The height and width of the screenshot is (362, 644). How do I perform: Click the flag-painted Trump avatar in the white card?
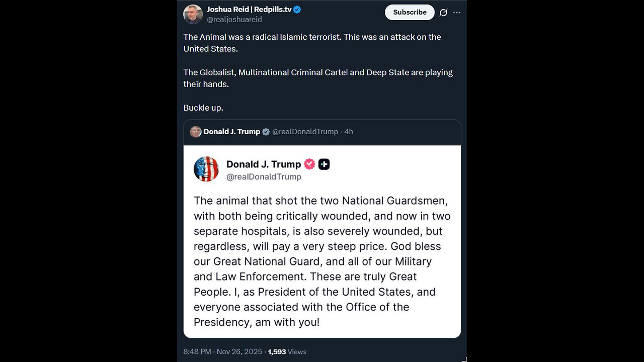click(206, 169)
